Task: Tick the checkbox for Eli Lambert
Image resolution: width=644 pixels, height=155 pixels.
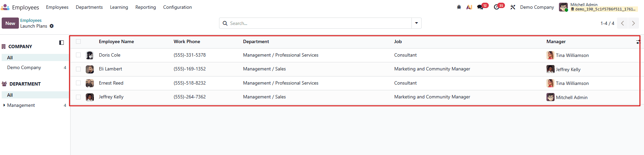Action: pos(78,69)
